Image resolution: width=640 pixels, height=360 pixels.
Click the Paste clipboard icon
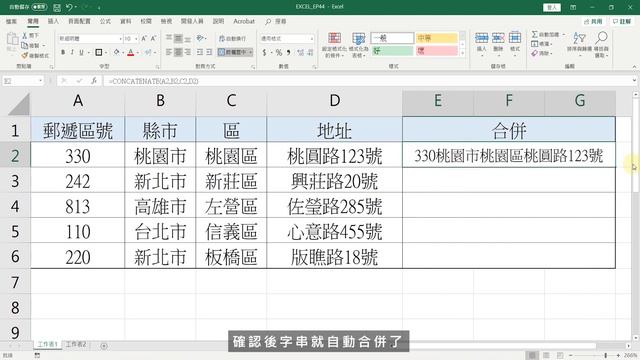(x=12, y=39)
